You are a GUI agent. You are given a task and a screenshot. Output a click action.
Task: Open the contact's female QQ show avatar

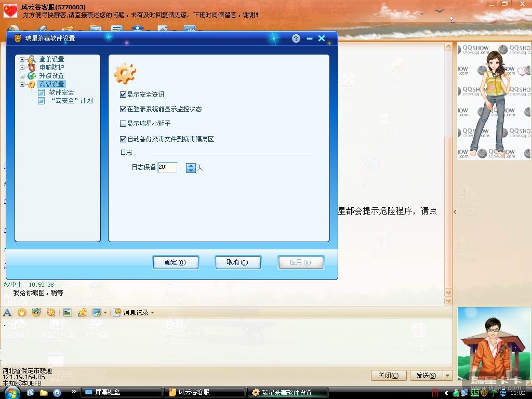click(494, 101)
